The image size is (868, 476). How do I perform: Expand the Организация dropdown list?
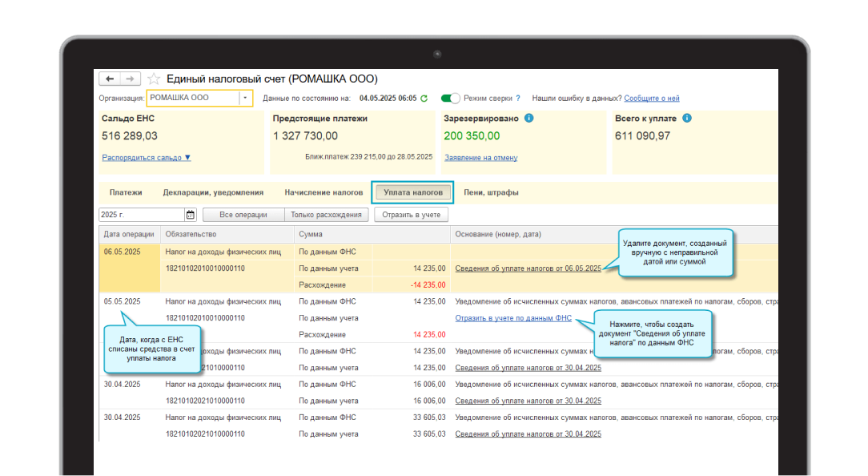(x=245, y=99)
